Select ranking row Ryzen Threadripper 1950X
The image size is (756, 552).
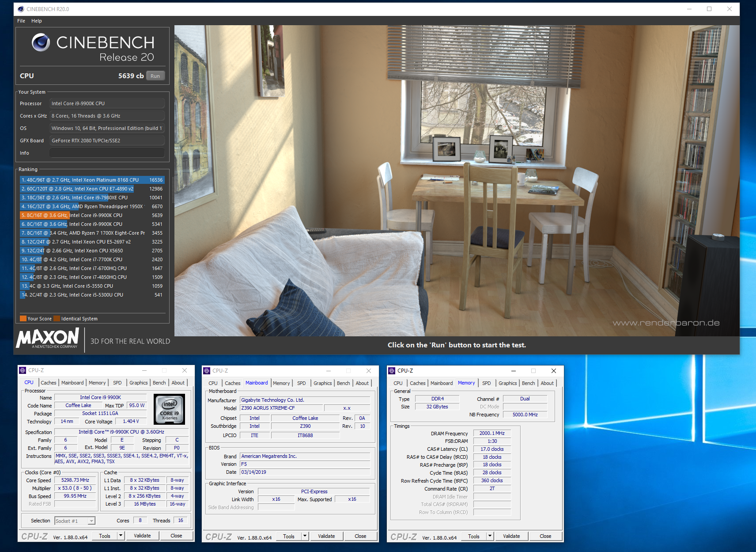pos(92,206)
